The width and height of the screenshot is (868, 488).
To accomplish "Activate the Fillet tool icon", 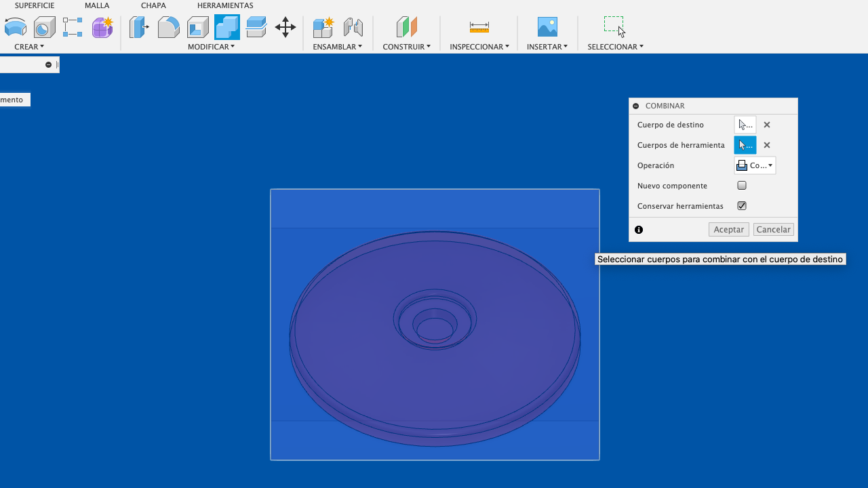I will [x=168, y=28].
